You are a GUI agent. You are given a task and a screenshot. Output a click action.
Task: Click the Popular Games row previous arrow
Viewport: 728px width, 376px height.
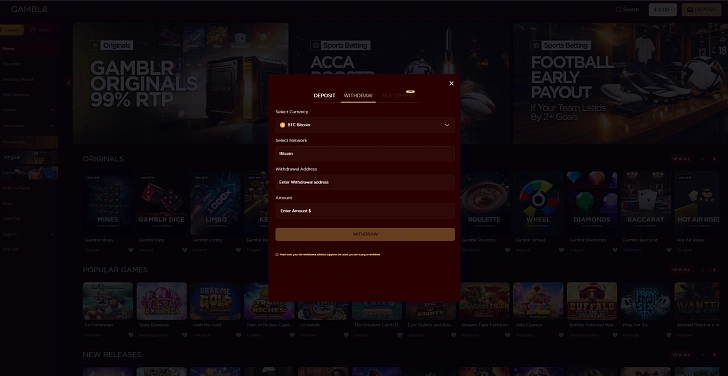(x=702, y=270)
